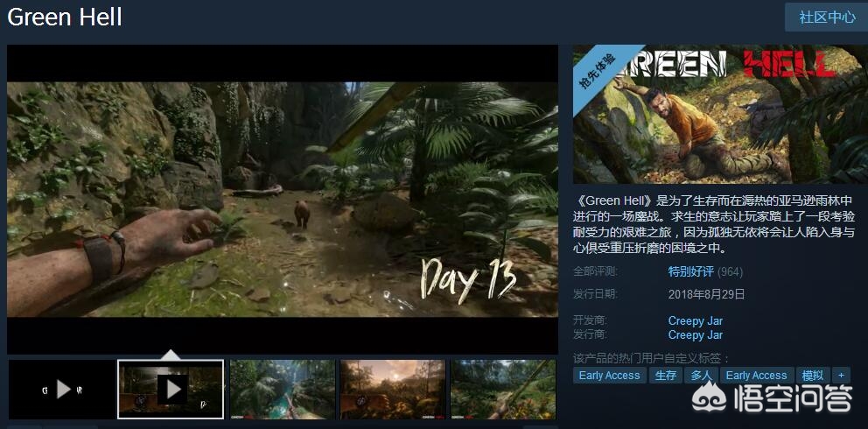The height and width of the screenshot is (429, 868).
Task: Expand tags with the plus button
Action: (x=842, y=375)
